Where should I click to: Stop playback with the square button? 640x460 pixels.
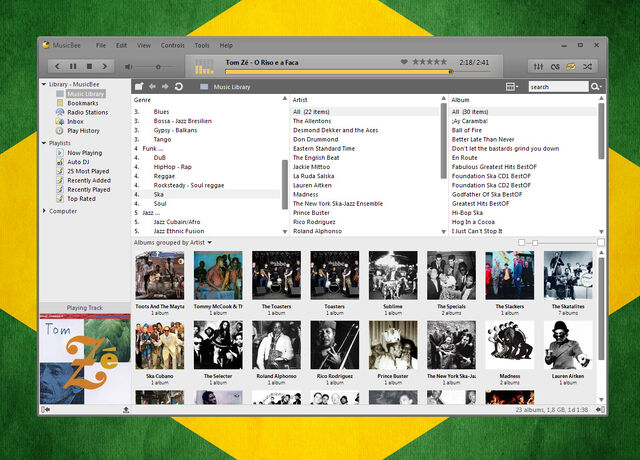[x=89, y=66]
